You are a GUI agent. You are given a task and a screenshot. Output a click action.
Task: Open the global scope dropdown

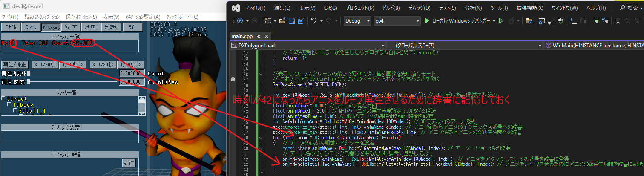point(466,45)
